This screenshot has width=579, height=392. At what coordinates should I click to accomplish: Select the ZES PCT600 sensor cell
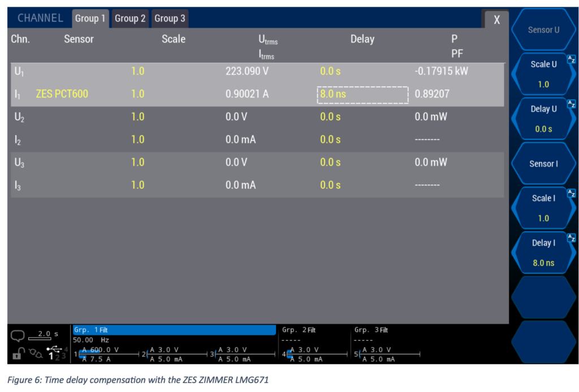pyautogui.click(x=62, y=94)
